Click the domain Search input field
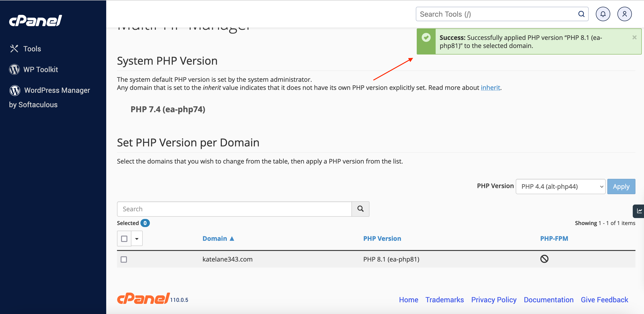The image size is (644, 314). tap(234, 209)
